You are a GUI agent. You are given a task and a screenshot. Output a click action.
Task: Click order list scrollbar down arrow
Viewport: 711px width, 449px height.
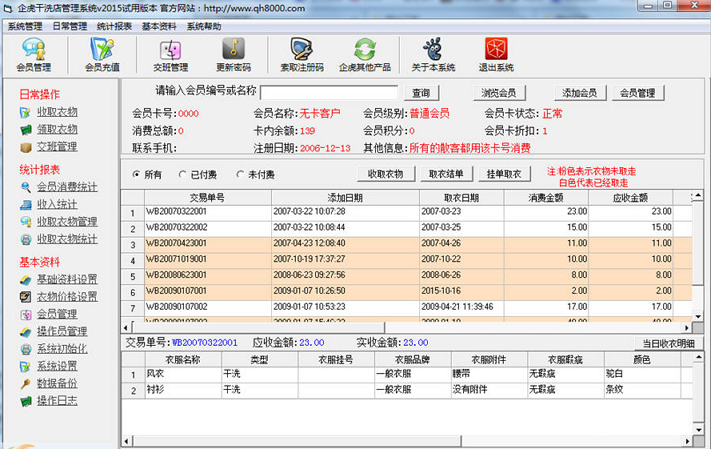coord(698,316)
